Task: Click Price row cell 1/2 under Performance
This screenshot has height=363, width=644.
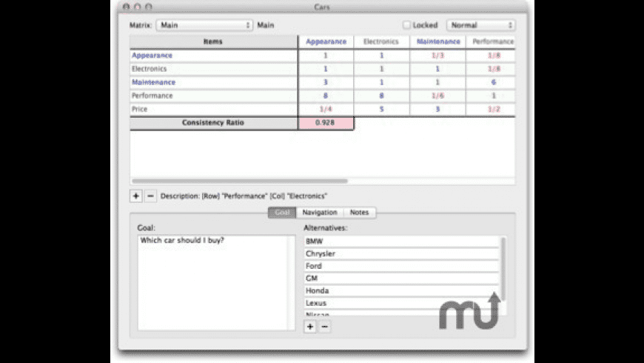Action: tap(491, 110)
